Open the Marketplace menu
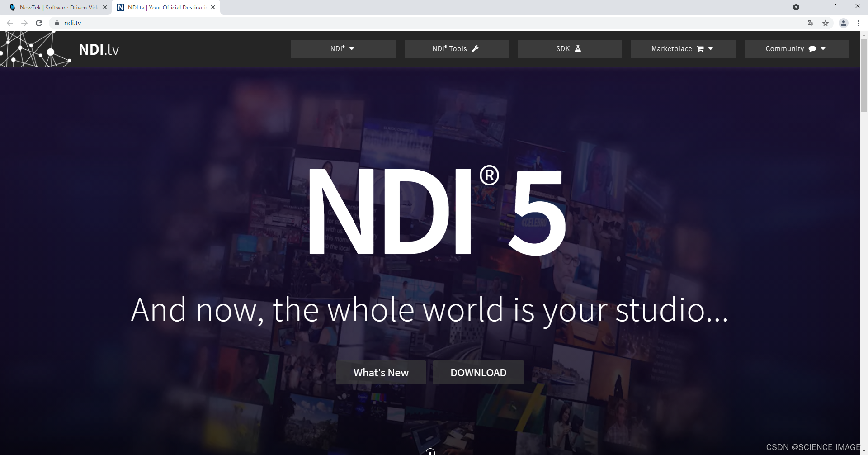Screen dimensions: 868x455 point(683,49)
